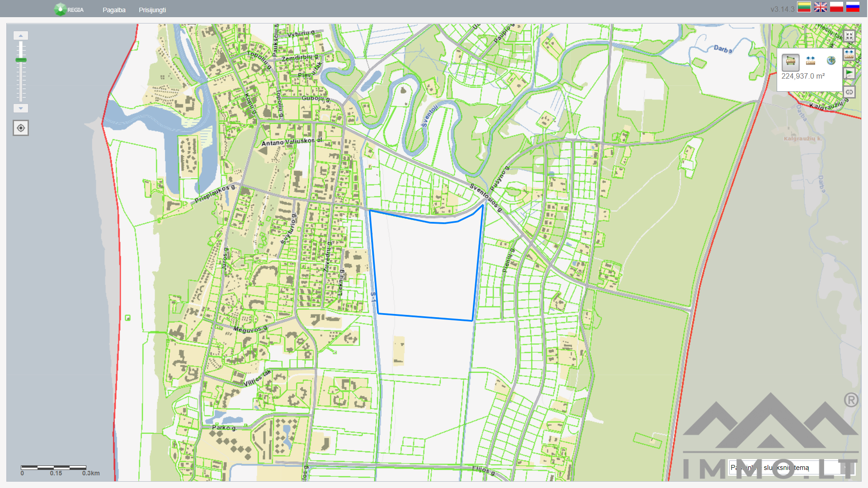Switch language to Lithuanian flag

pyautogui.click(x=804, y=7)
